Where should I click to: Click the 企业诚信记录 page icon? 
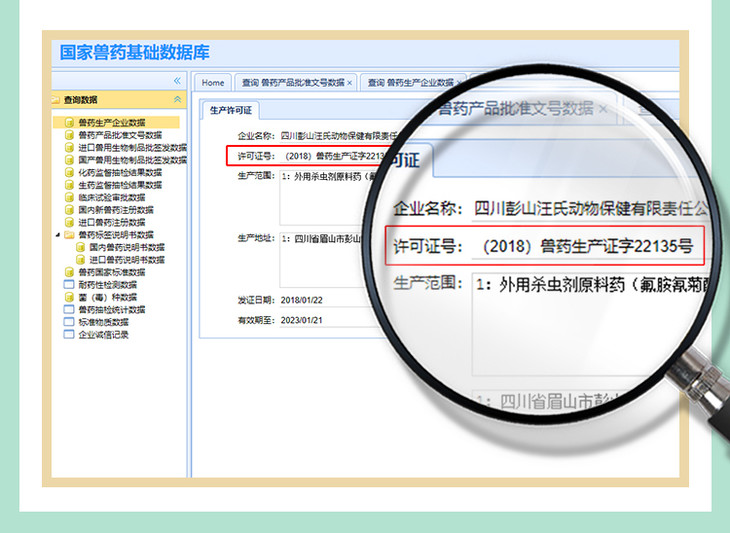click(x=70, y=334)
